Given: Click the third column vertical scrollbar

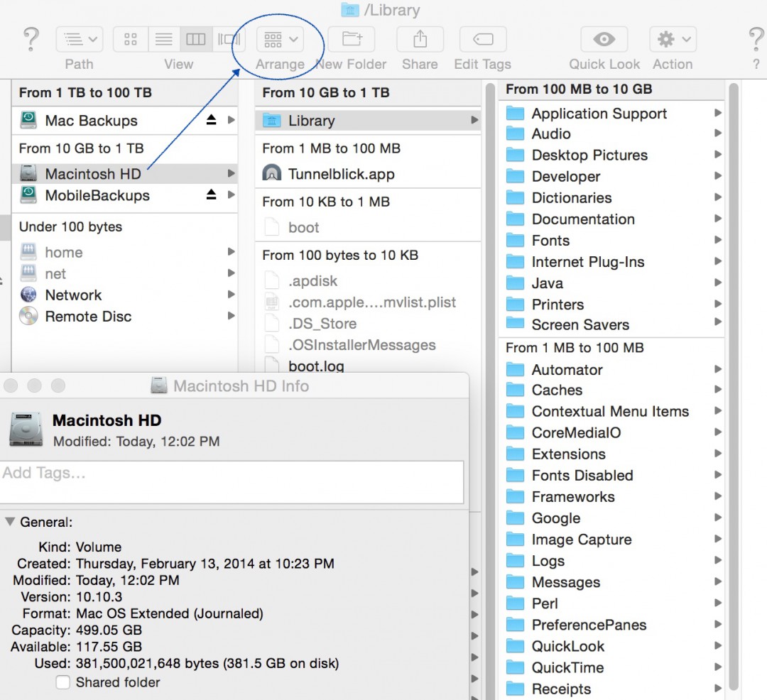Looking at the screenshot, I should tap(733, 386).
